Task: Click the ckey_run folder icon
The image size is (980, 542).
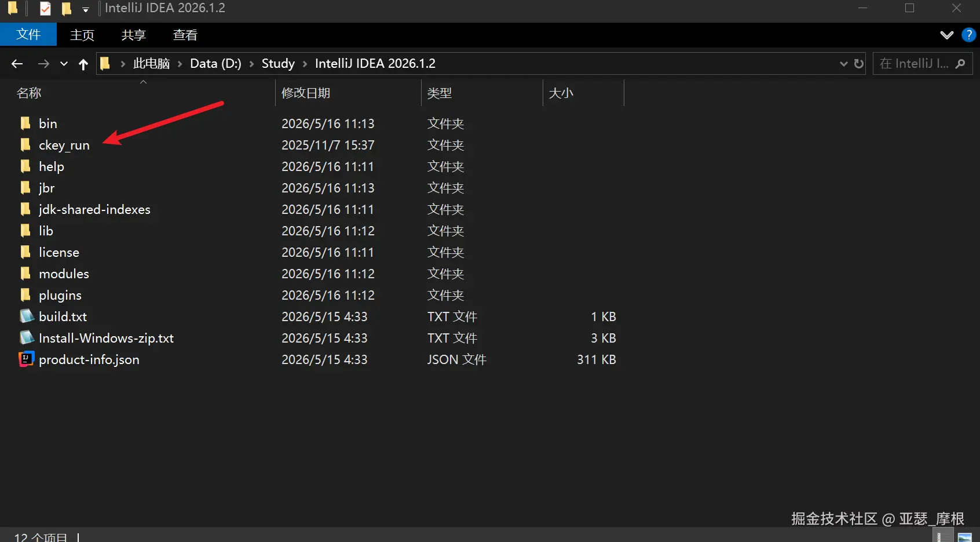Action: coord(25,145)
